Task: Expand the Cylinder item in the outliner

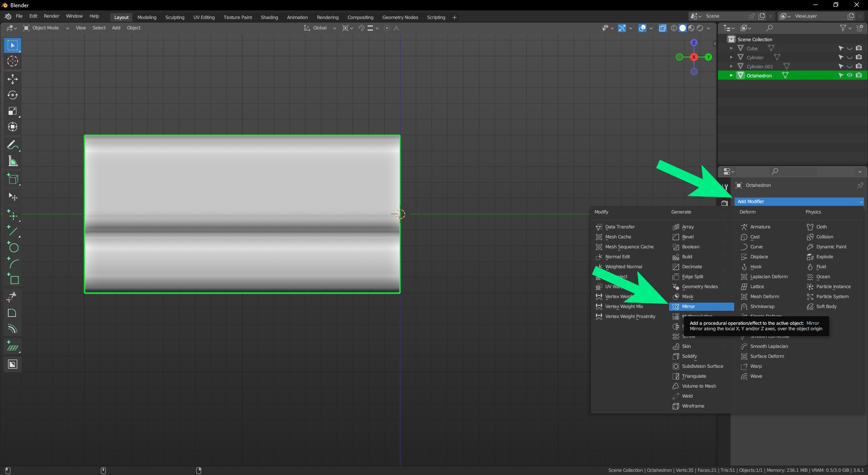Action: (731, 57)
